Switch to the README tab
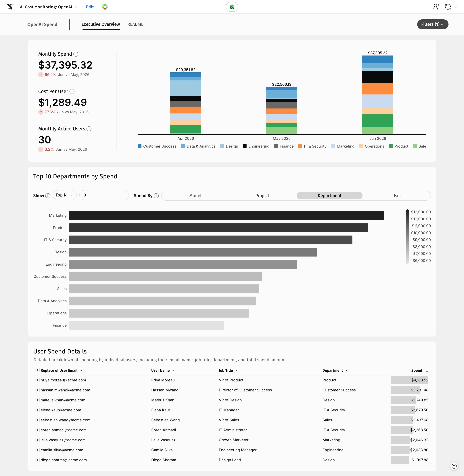The width and height of the screenshot is (464, 476). point(135,24)
